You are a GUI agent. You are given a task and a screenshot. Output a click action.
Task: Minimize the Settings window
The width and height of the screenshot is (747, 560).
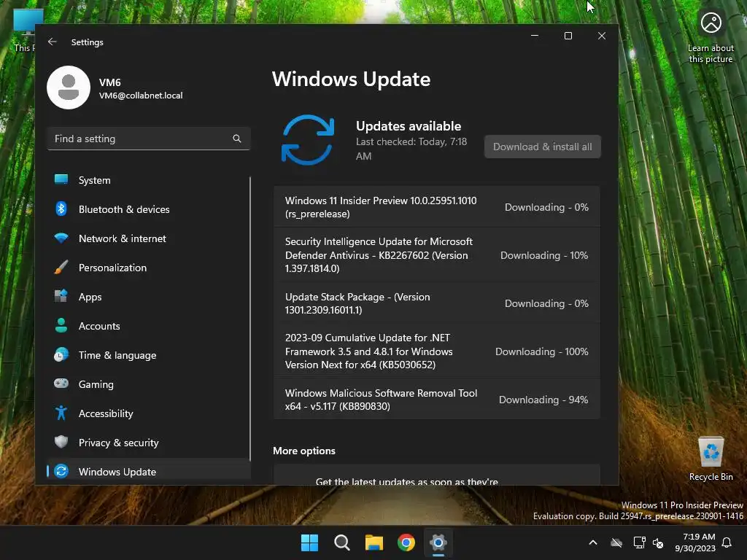(x=535, y=36)
